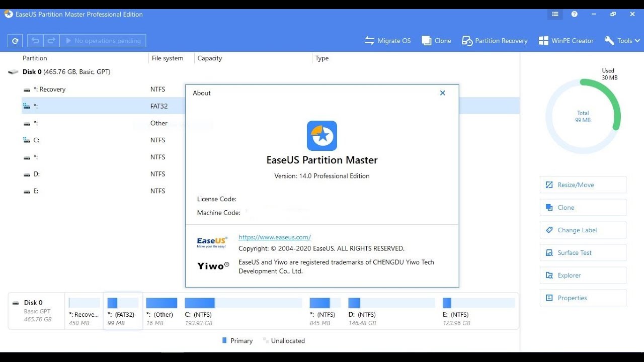The image size is (644, 362).
Task: Select the 845 MB NTFS block in the disk map
Action: point(325,312)
